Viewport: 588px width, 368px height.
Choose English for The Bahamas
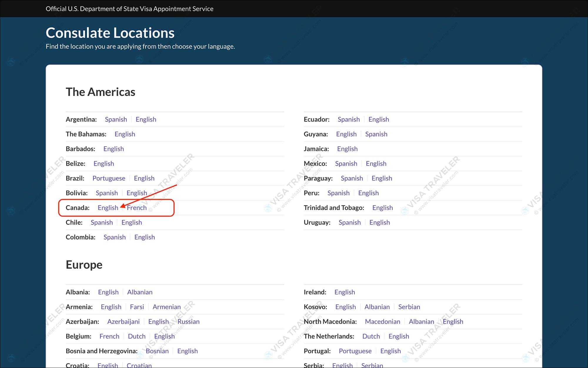point(125,134)
